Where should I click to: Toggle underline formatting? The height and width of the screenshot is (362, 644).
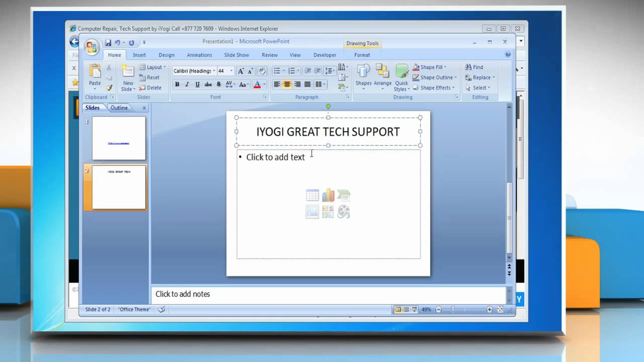point(197,84)
